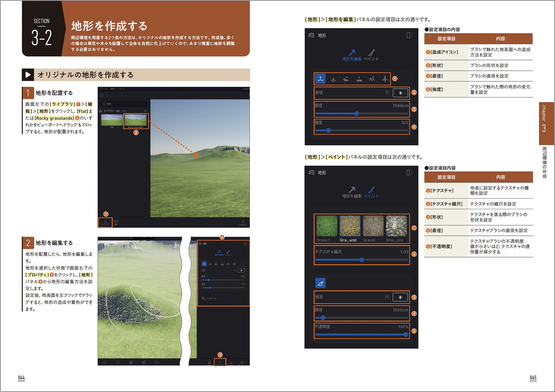555x392 pixels.
Task: Toggle the heart favorites icon in library
Action: point(145,111)
